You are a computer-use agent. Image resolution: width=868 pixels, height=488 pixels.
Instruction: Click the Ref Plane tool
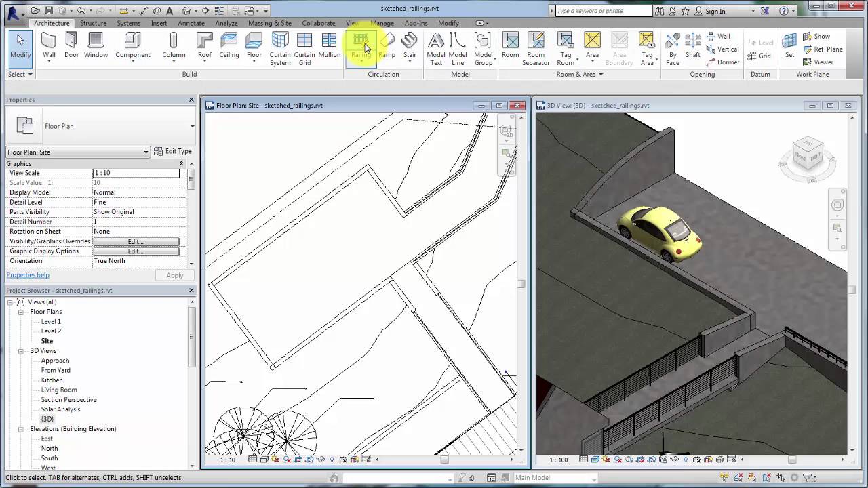(823, 49)
